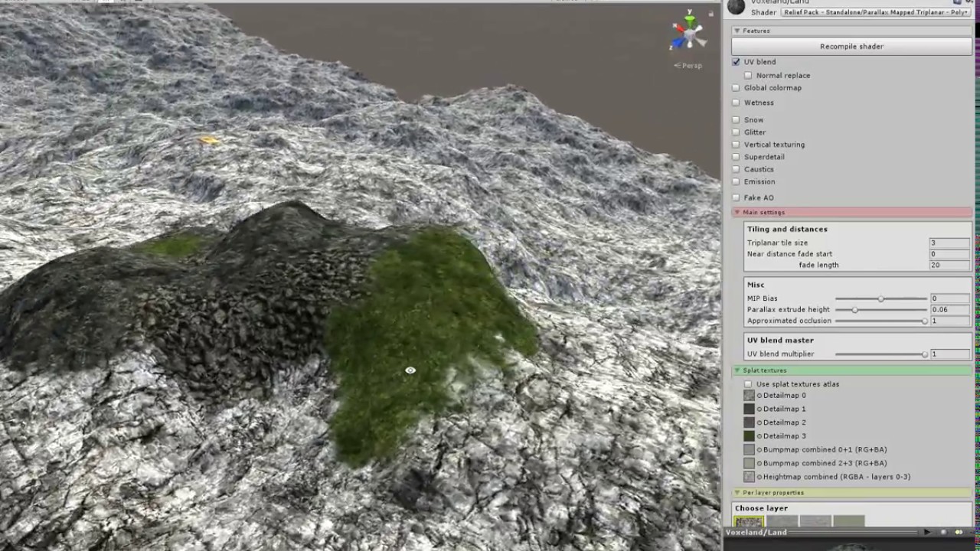Click Bumpmap combined 0+1 texture thumbnail
The image size is (980, 551).
pos(750,450)
